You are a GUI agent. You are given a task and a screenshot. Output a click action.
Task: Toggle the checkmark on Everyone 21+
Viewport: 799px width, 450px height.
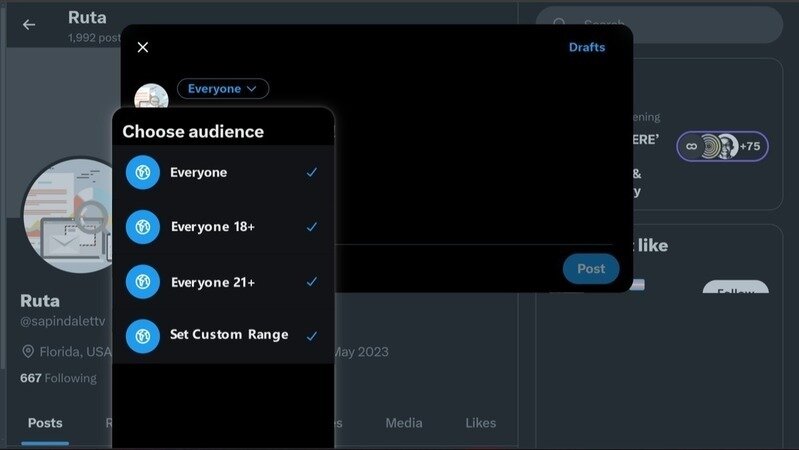click(x=312, y=282)
